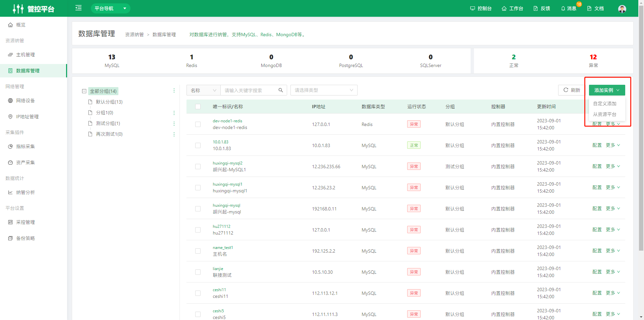Viewport: 644px width, 320px height.
Task: Tick the checkbox for huxingqi-mysql1 row
Action: click(x=198, y=188)
